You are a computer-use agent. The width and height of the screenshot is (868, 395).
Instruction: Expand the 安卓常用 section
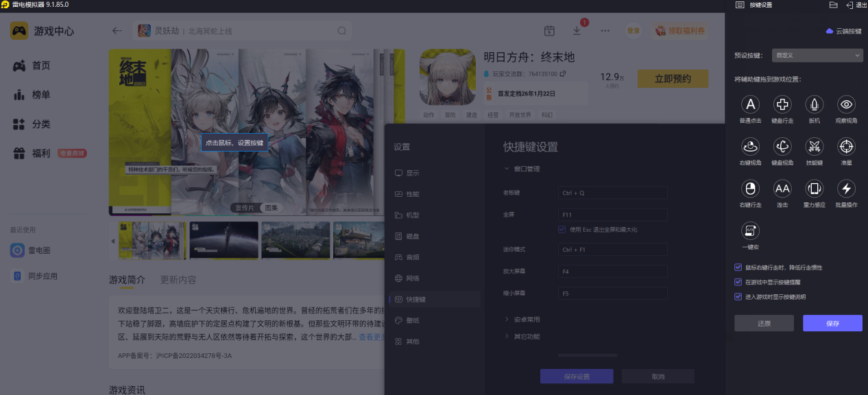(x=522, y=320)
